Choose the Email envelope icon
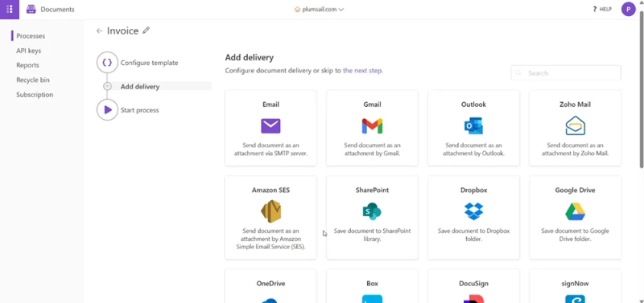This screenshot has width=644, height=303. click(270, 126)
